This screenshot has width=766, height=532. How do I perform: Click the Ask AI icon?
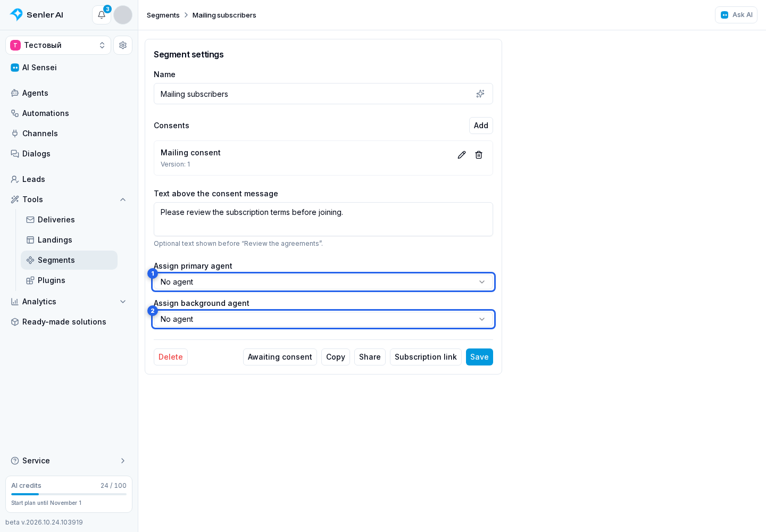725,15
